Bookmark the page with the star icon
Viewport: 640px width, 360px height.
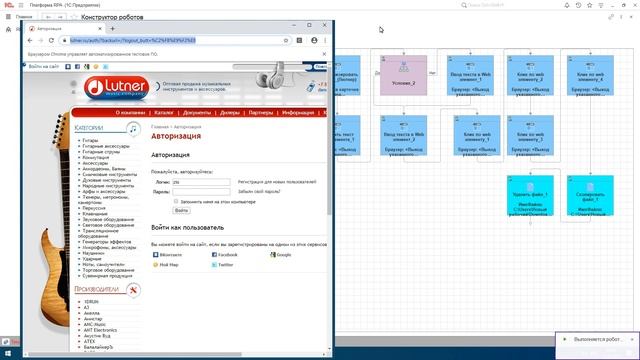(x=286, y=40)
